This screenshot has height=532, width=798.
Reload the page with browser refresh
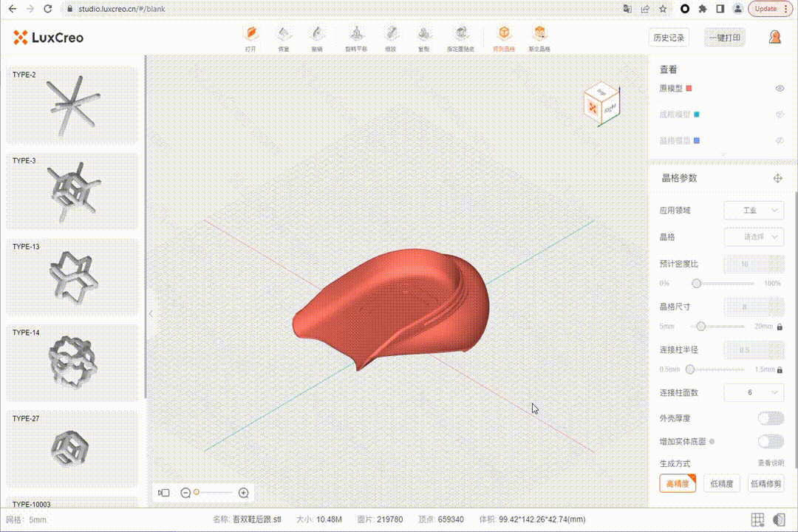47,9
